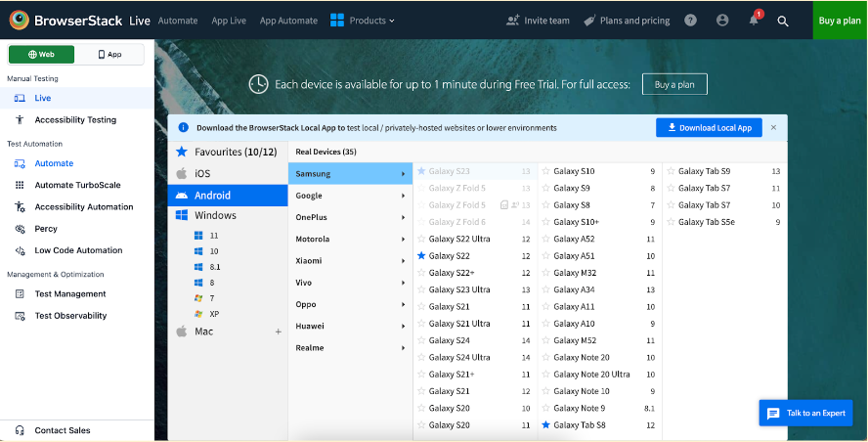Expand Google device brand
Screen dimensions: 868x442
click(x=350, y=196)
